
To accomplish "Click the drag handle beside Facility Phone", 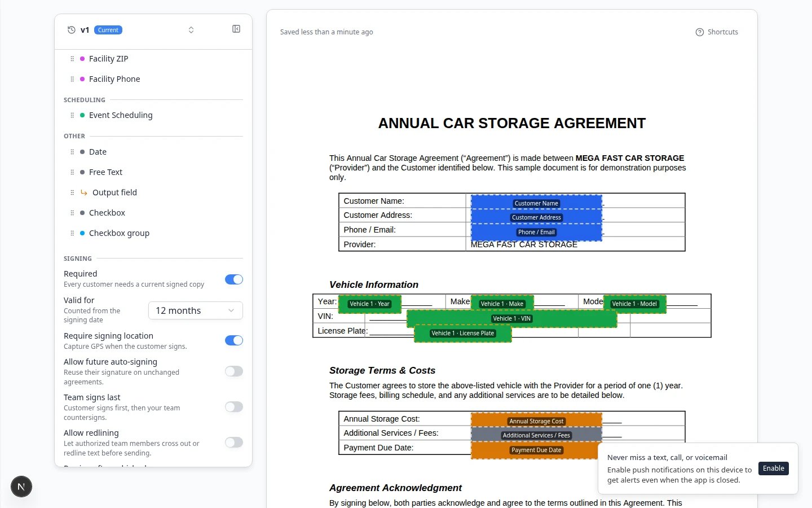I will (x=72, y=79).
